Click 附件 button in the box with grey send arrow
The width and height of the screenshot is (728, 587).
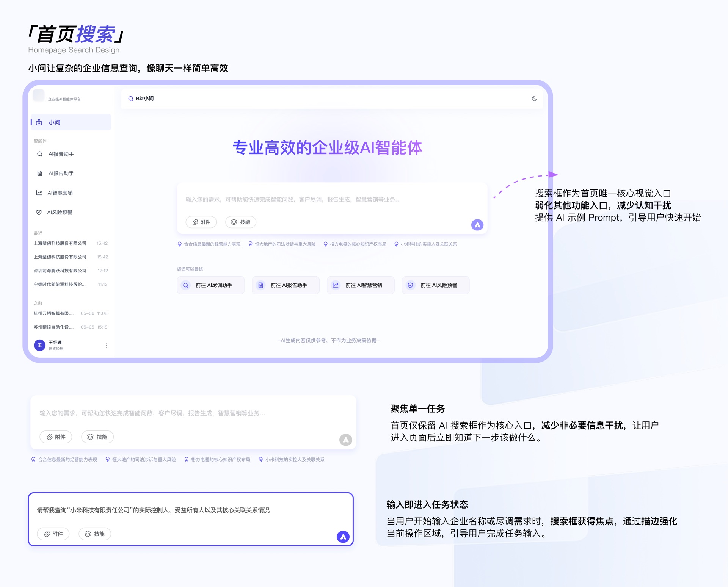tap(56, 437)
